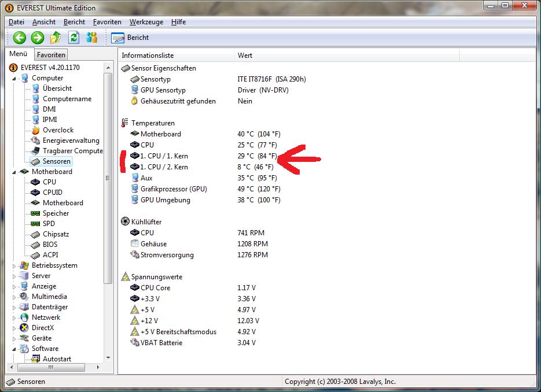Click the CPUID chip icon
Image resolution: width=541 pixels, height=392 pixels.
(35, 193)
